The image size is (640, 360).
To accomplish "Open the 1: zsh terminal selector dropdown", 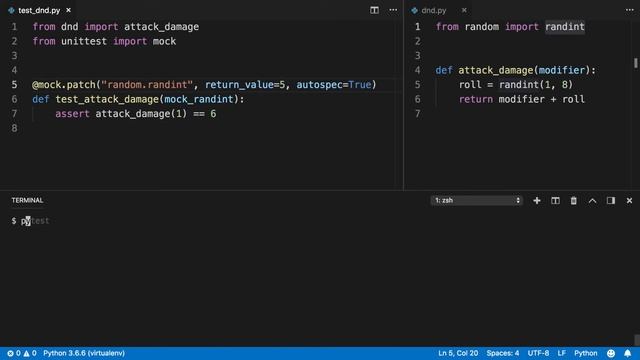I will [477, 200].
